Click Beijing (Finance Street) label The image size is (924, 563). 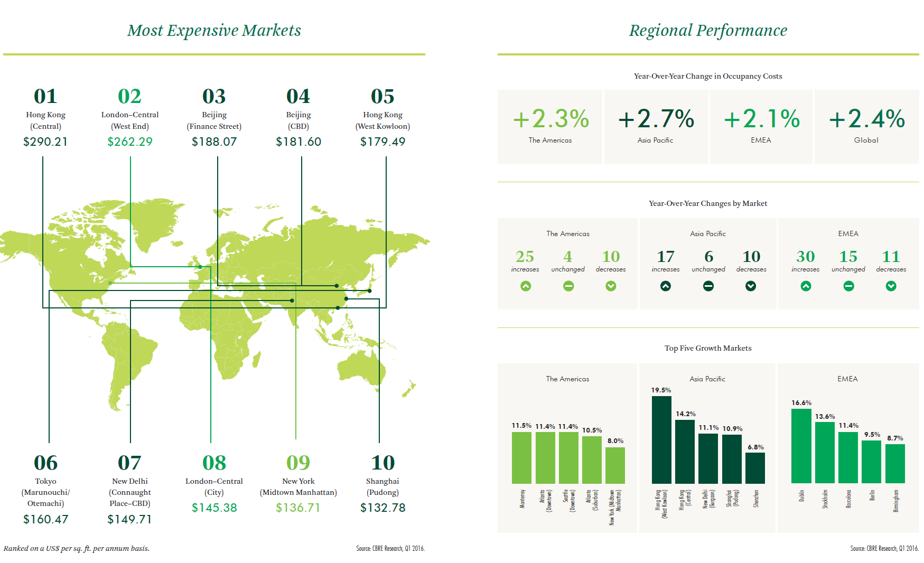pyautogui.click(x=214, y=120)
